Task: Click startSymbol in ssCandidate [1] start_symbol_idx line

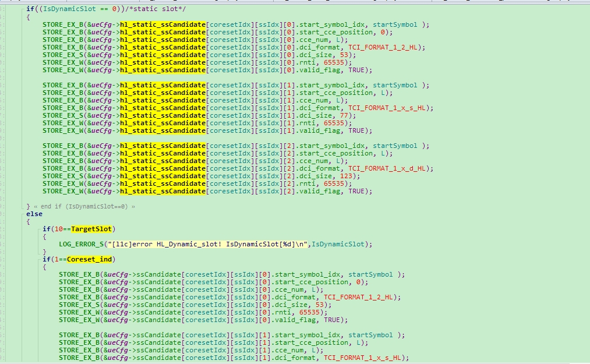Action: click(370, 335)
